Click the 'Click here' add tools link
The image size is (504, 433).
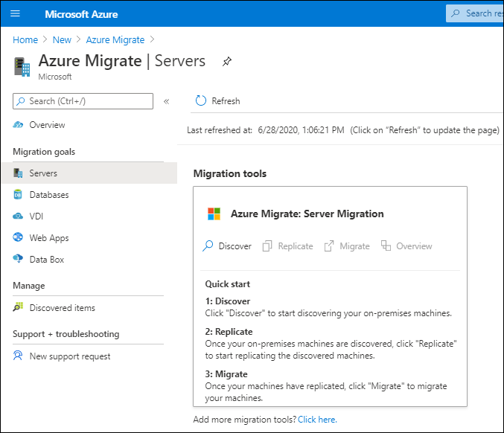(317, 420)
